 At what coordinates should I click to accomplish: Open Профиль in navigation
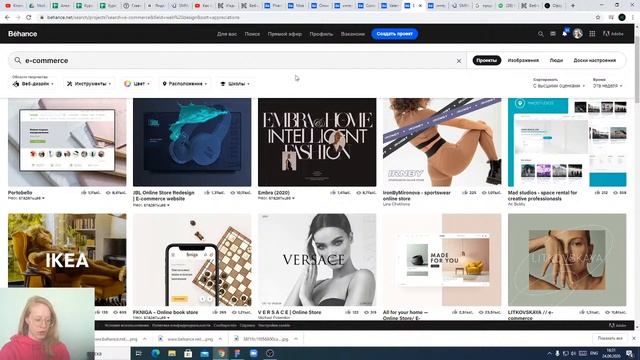[x=321, y=34]
